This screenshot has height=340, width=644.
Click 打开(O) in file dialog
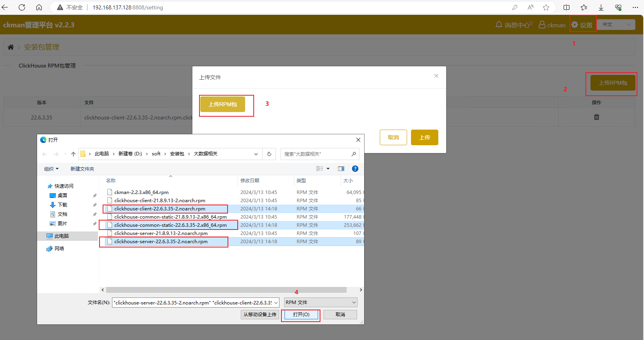(301, 315)
